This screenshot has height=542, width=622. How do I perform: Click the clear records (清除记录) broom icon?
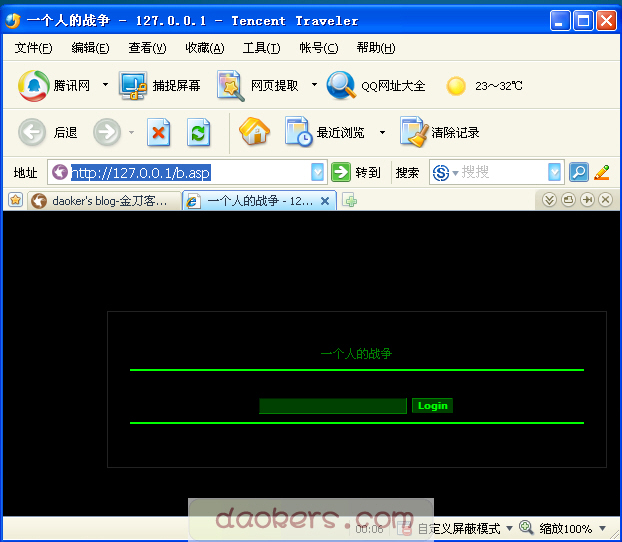tap(415, 131)
